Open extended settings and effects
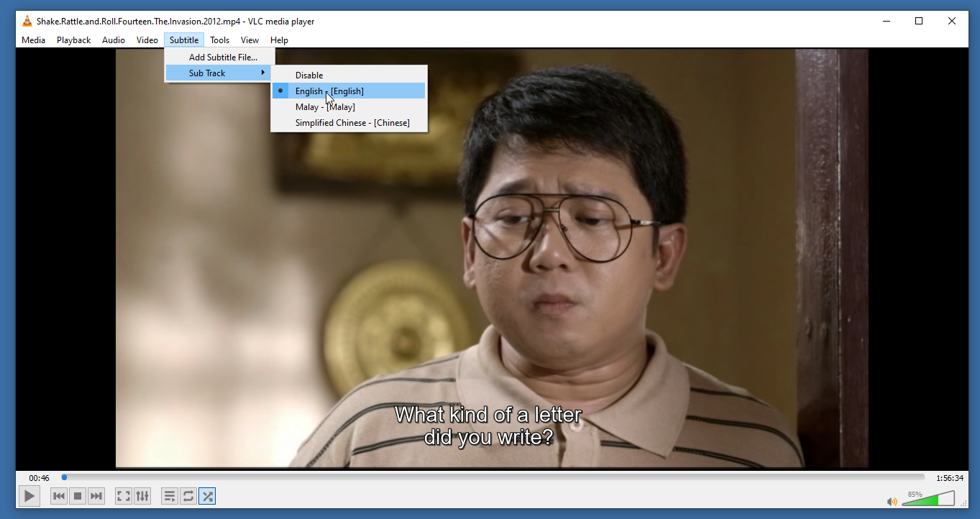This screenshot has height=519, width=980. (142, 496)
